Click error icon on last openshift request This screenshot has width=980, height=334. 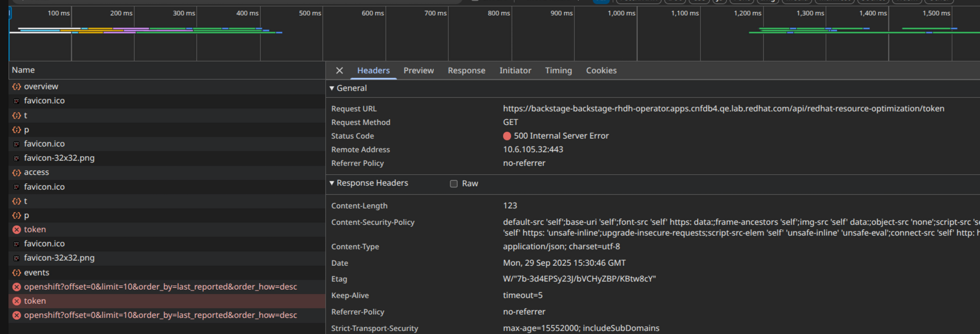click(16, 315)
